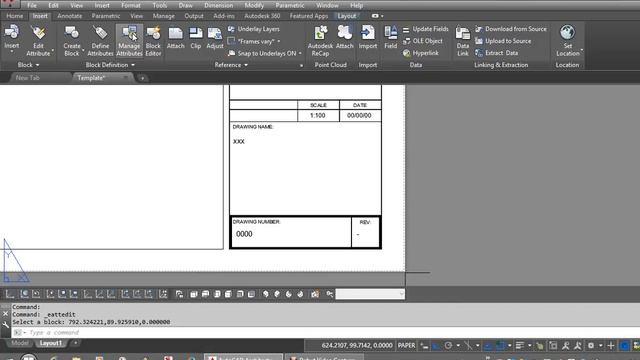Click Underlay Layers

(254, 29)
